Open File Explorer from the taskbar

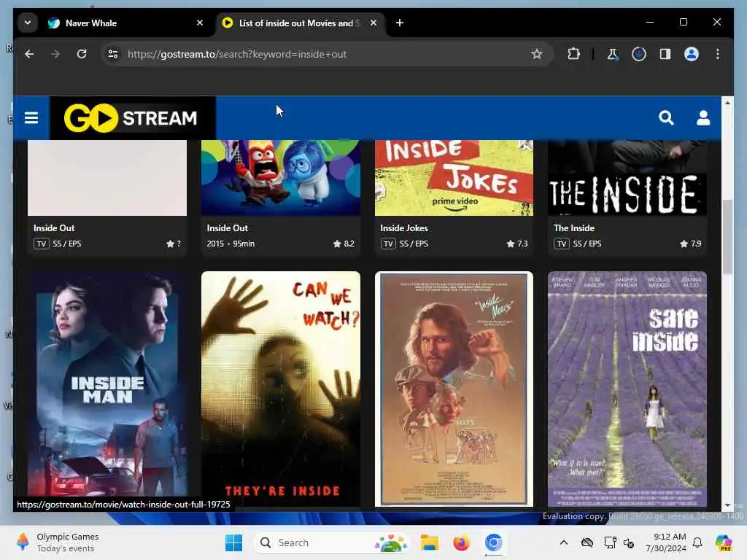pos(429,542)
